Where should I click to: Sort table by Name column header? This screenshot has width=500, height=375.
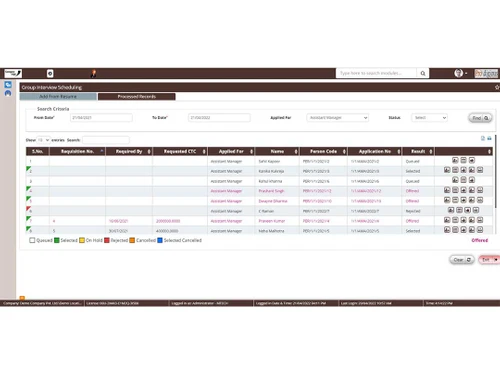click(277, 151)
